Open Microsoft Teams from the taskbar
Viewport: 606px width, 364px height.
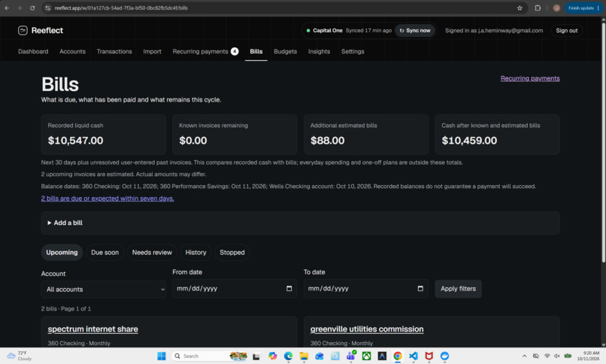[351, 356]
